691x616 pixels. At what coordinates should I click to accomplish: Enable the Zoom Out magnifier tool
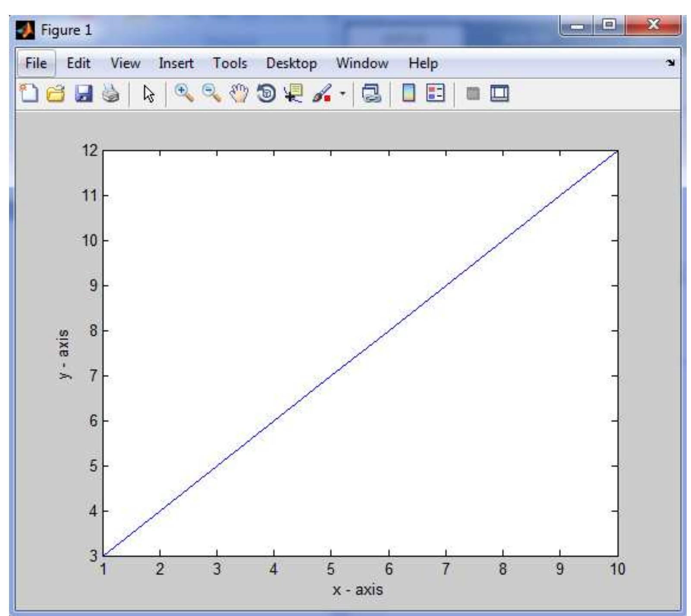tap(212, 93)
